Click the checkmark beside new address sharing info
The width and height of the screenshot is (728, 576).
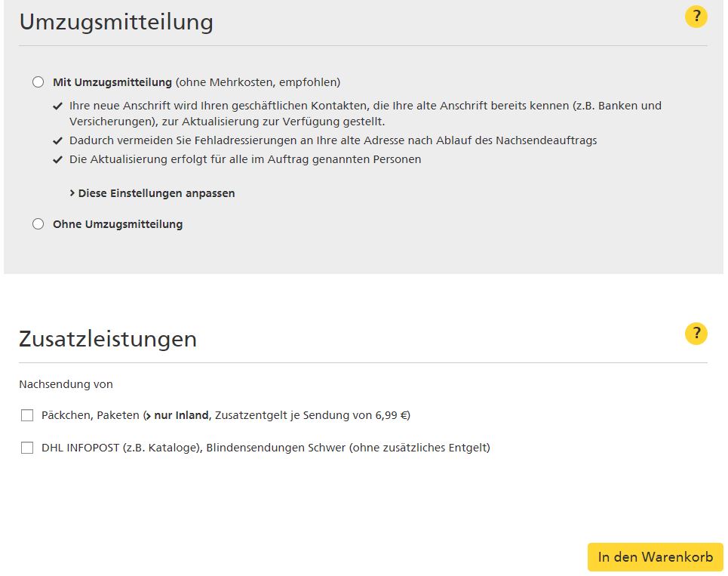point(57,105)
